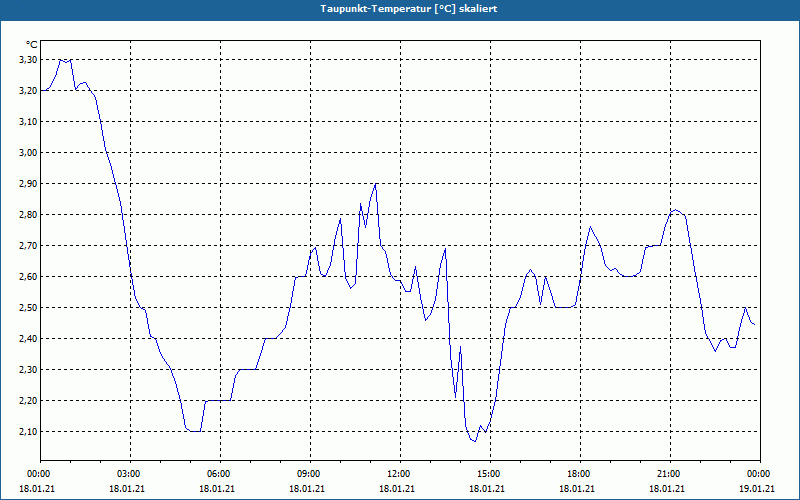This screenshot has width=800, height=500.
Task: Select the 2,50 y-axis value
Action: 28,308
